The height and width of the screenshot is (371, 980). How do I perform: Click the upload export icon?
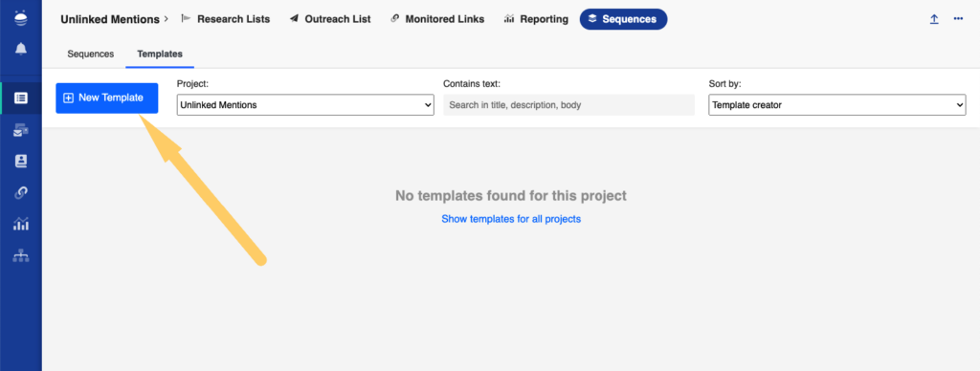tap(934, 19)
